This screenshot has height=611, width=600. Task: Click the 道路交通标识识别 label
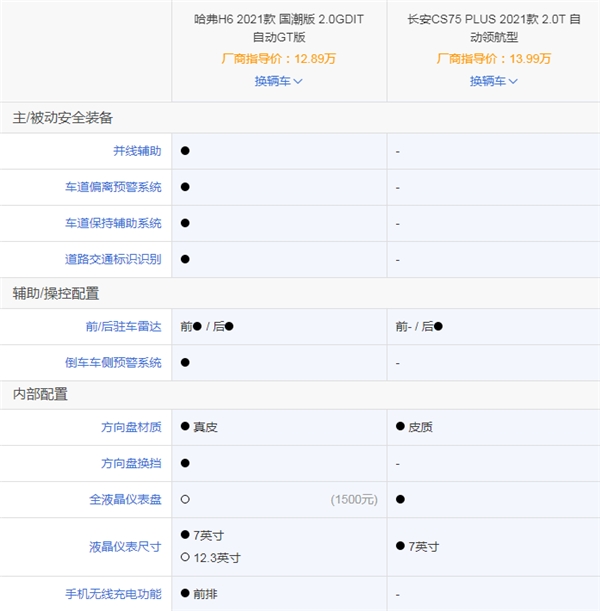point(113,259)
